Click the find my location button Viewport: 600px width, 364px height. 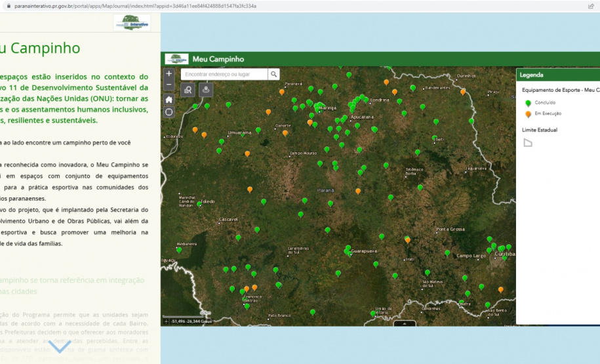169,111
